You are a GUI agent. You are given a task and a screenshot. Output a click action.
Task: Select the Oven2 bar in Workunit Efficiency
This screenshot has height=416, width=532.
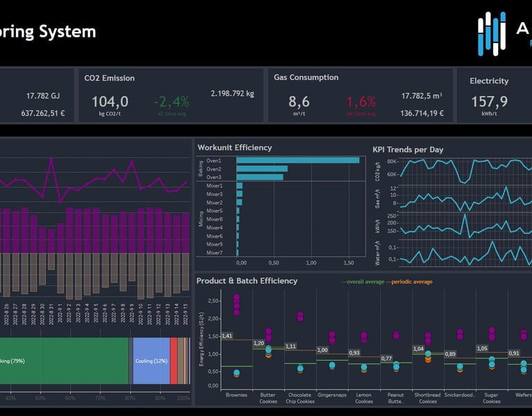click(262, 168)
